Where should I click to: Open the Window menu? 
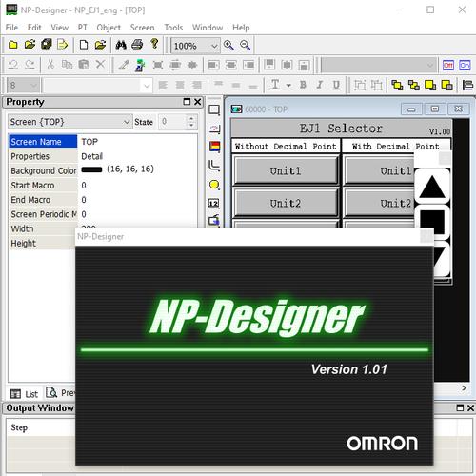pos(208,28)
